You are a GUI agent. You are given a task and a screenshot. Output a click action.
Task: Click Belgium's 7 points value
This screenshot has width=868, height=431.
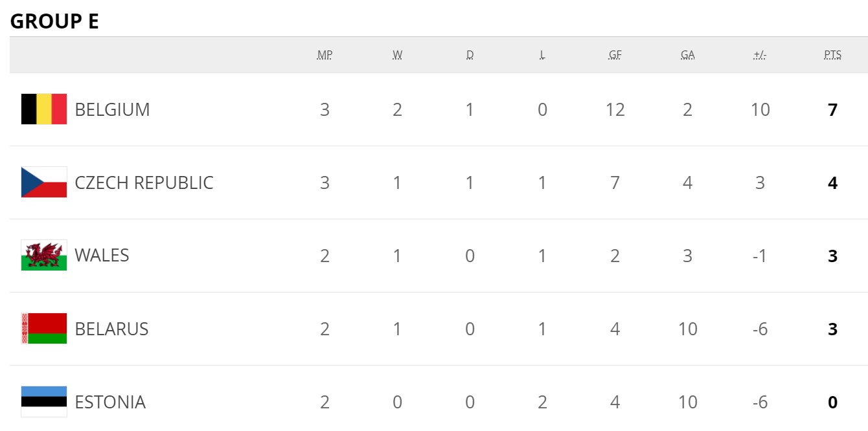[x=832, y=109]
